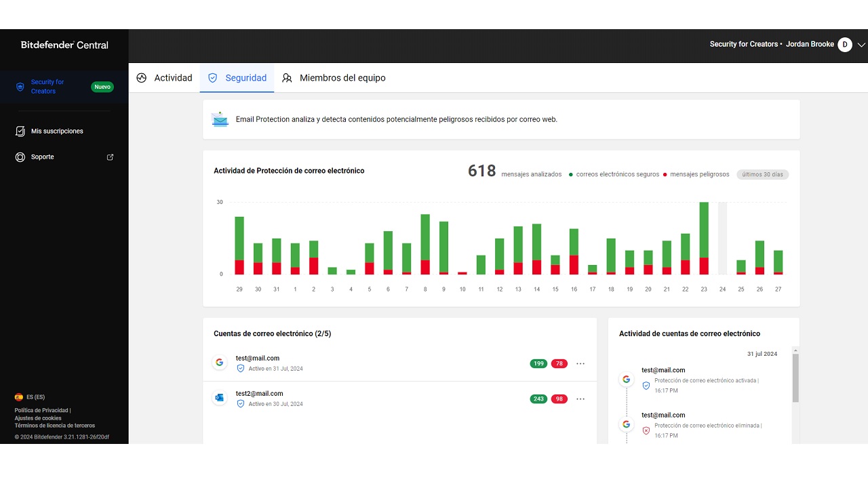Click the Email Protection envelope icon
868x488 pixels.
219,119
